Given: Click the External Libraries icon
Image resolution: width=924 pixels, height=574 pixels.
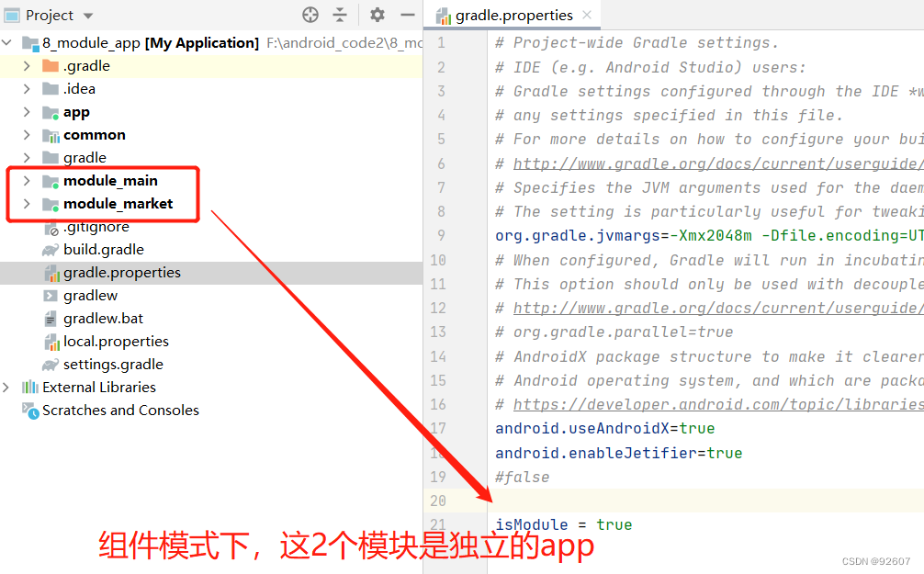Looking at the screenshot, I should (30, 388).
